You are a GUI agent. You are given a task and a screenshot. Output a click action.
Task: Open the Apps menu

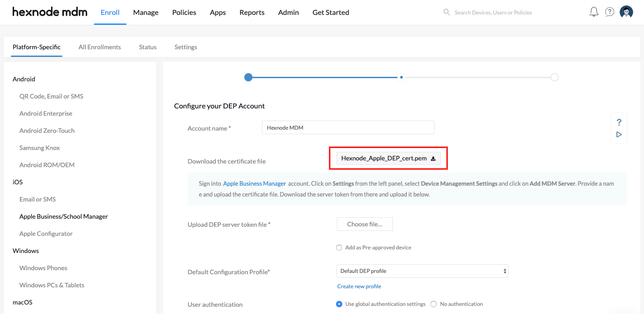218,13
